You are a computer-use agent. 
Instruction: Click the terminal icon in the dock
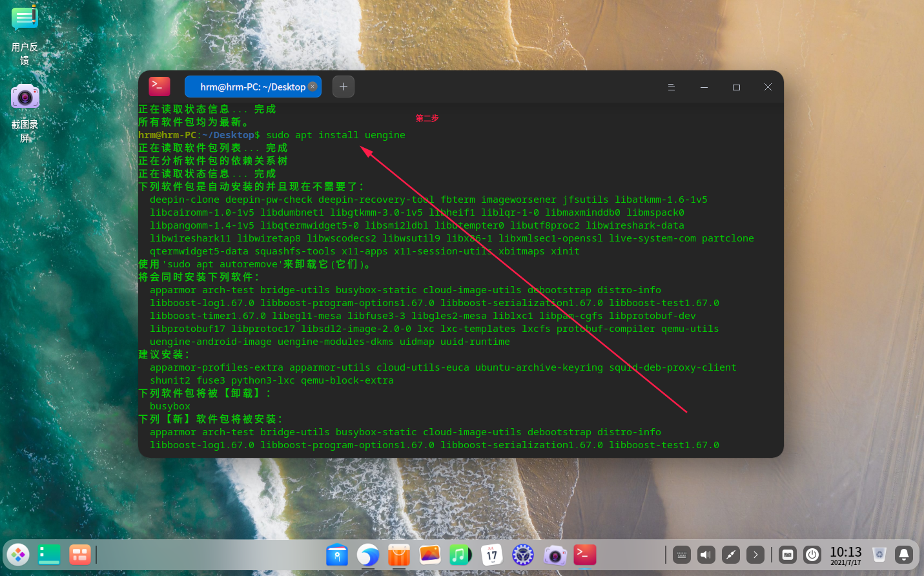pos(585,555)
